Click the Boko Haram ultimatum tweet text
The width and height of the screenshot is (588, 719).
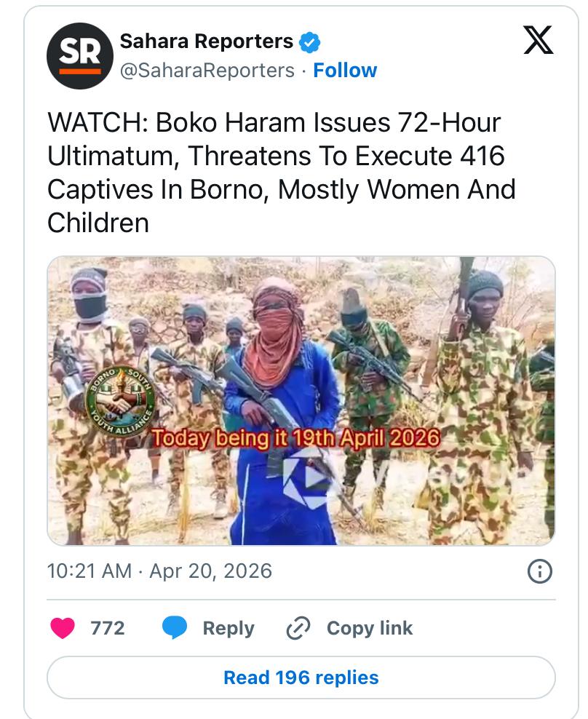(x=281, y=172)
